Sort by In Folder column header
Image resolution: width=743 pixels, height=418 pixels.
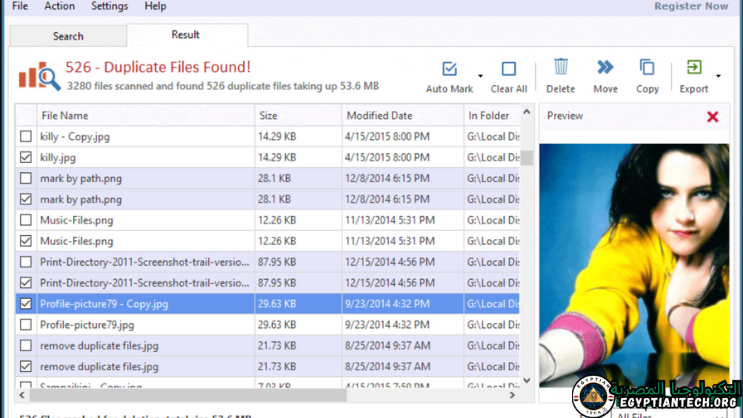click(491, 116)
